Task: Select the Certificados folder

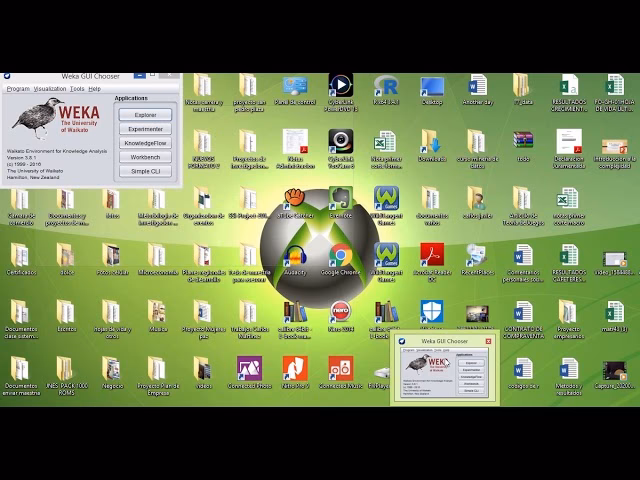Action: (x=21, y=260)
